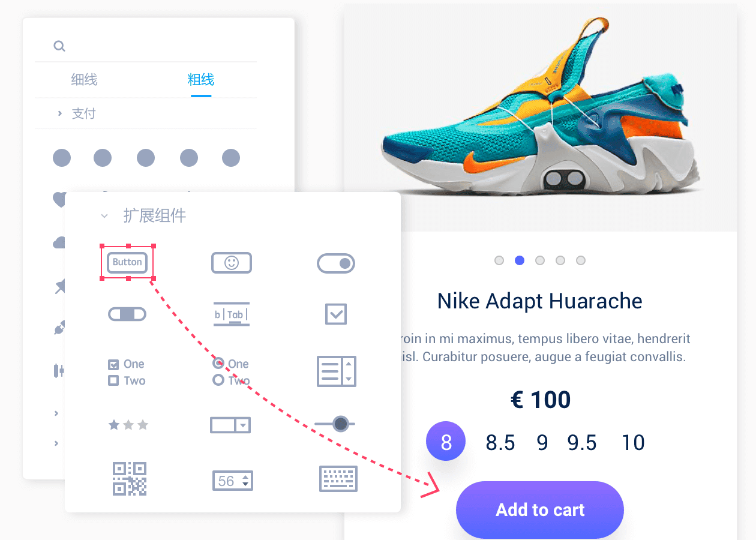This screenshot has width=756, height=540.
Task: Select the star rating component
Action: (128, 425)
